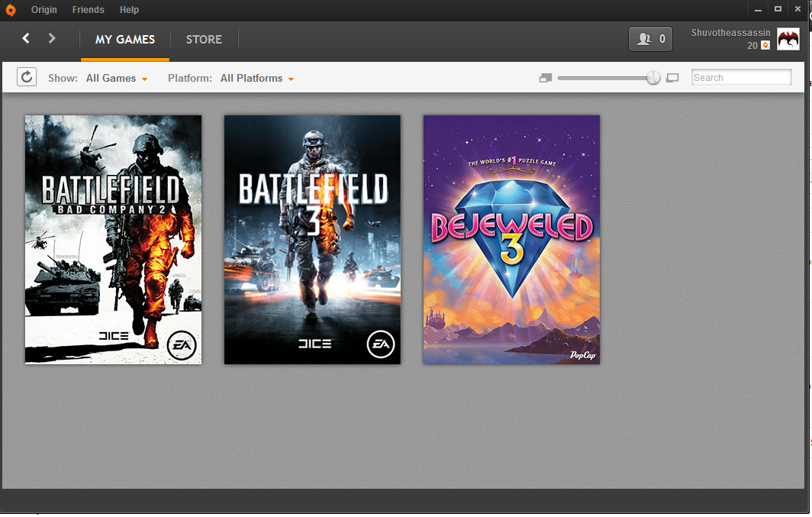Expand the Show All Games dropdown
Screen dimensions: 812x517
click(x=117, y=78)
